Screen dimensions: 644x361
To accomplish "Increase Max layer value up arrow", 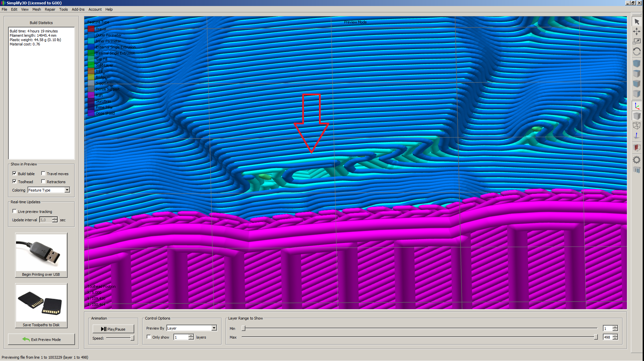I will [615, 336].
